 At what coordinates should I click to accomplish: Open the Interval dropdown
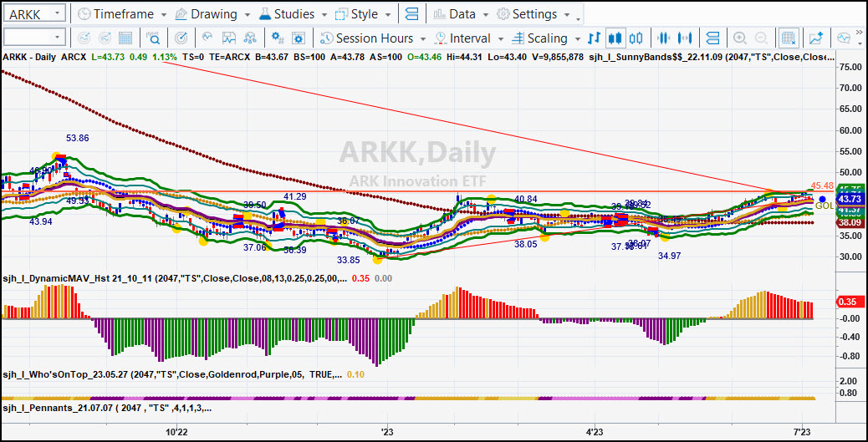click(469, 38)
